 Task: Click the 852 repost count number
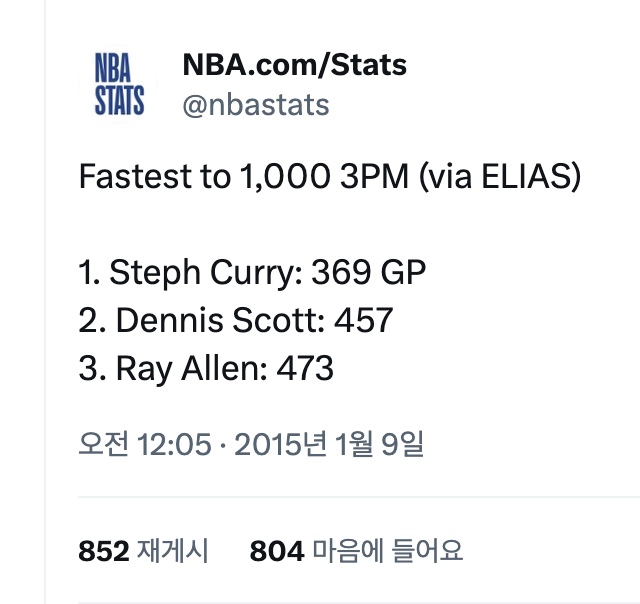click(x=104, y=550)
